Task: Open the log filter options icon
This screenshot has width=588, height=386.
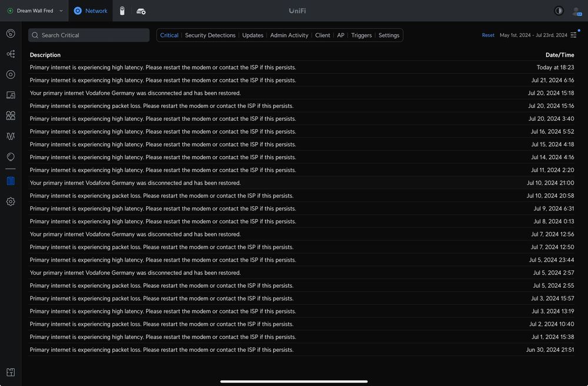Action: point(574,35)
